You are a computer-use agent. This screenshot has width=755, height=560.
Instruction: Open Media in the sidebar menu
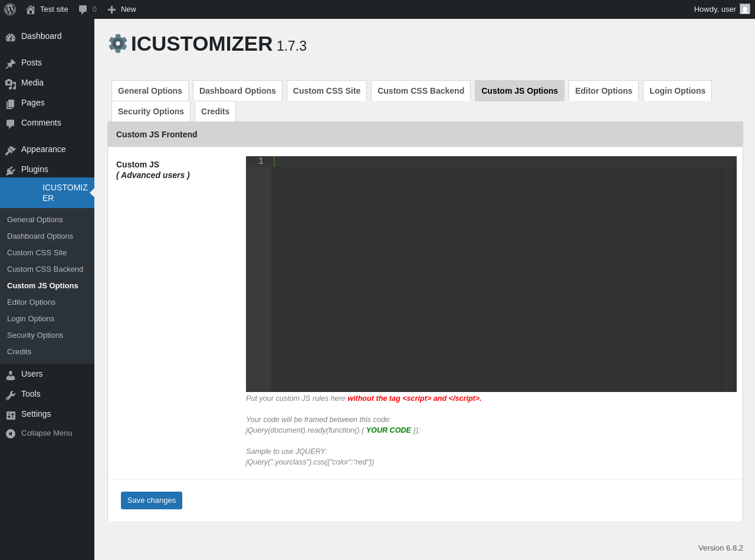point(47,83)
